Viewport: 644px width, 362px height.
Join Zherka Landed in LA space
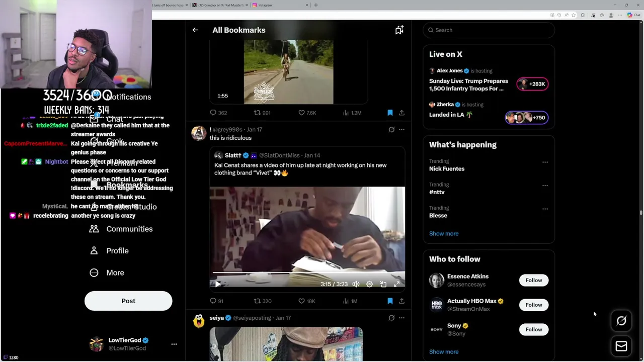pyautogui.click(x=451, y=115)
